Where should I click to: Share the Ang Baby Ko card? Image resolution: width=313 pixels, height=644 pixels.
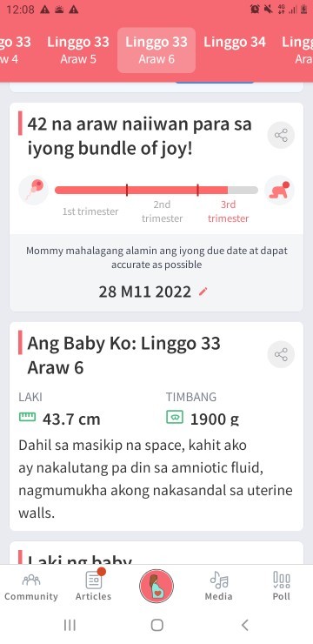click(x=281, y=354)
